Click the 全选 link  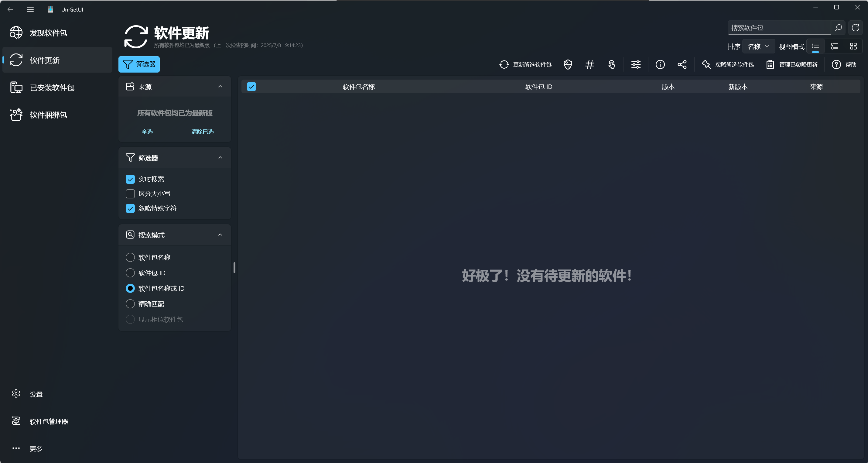click(x=147, y=132)
